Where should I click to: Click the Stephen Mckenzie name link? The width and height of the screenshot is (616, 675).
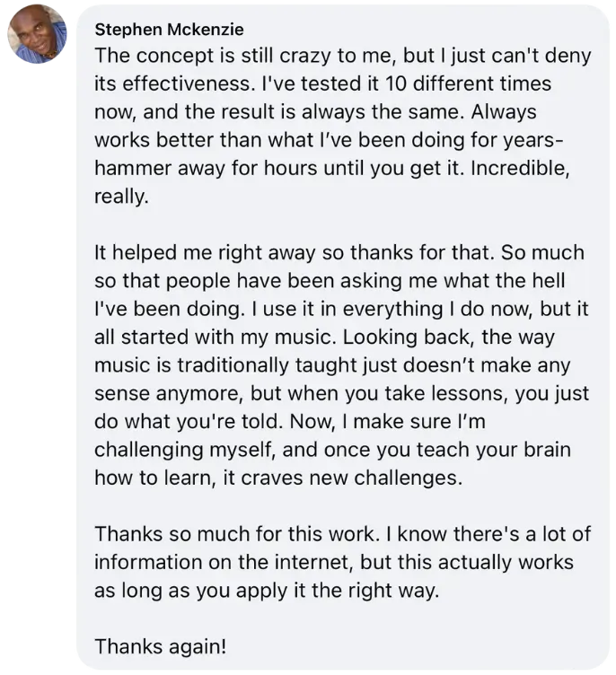pos(169,30)
